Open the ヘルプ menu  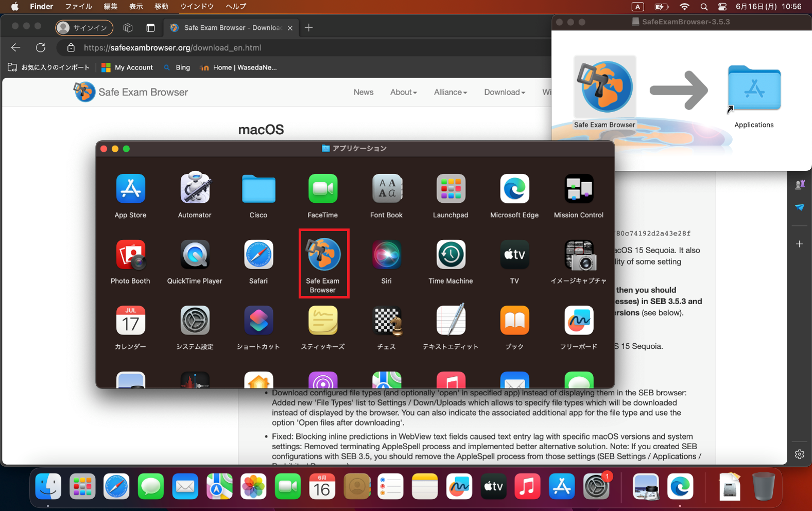click(236, 7)
